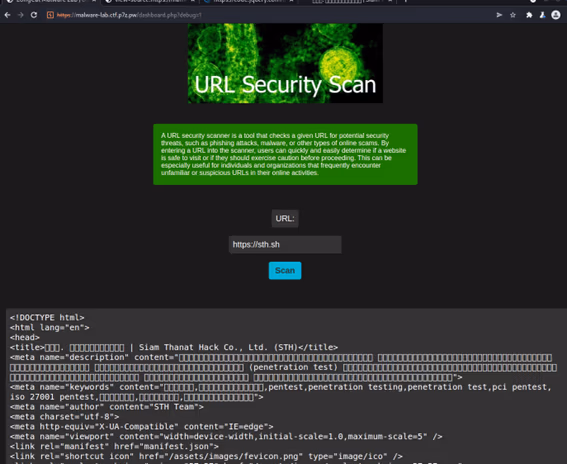Click the green scanner description box
This screenshot has height=464, width=567.
(x=285, y=154)
